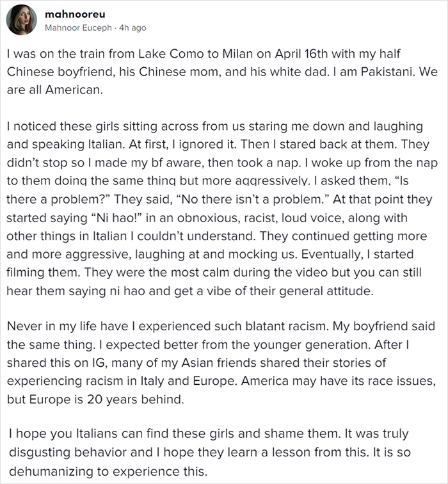
Task: Click the display name Mahnoor Euceph
Action: (x=76, y=28)
